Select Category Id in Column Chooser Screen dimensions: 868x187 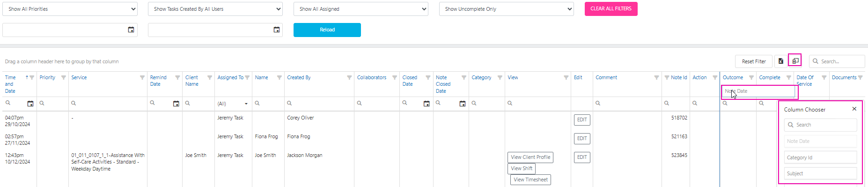coord(820,157)
